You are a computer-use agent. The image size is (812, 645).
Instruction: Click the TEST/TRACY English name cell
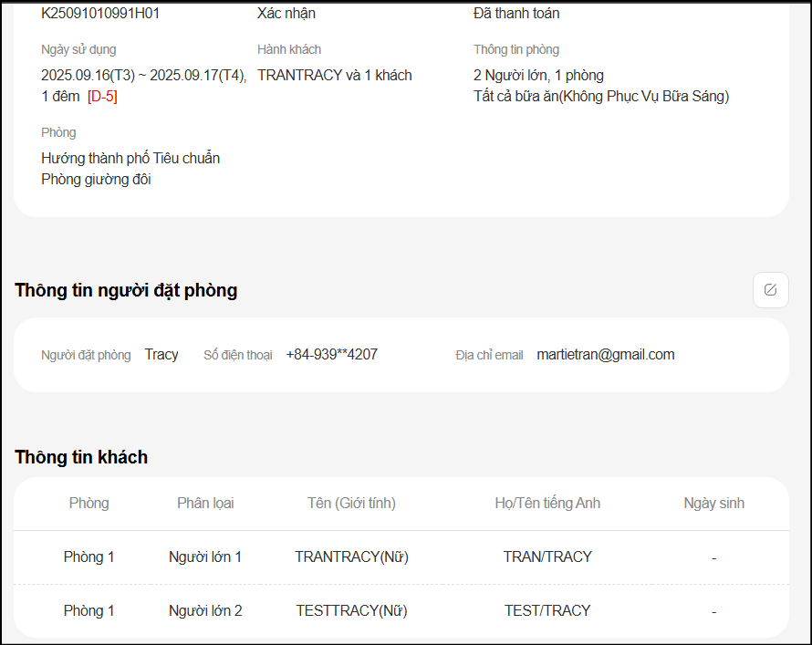pos(547,610)
